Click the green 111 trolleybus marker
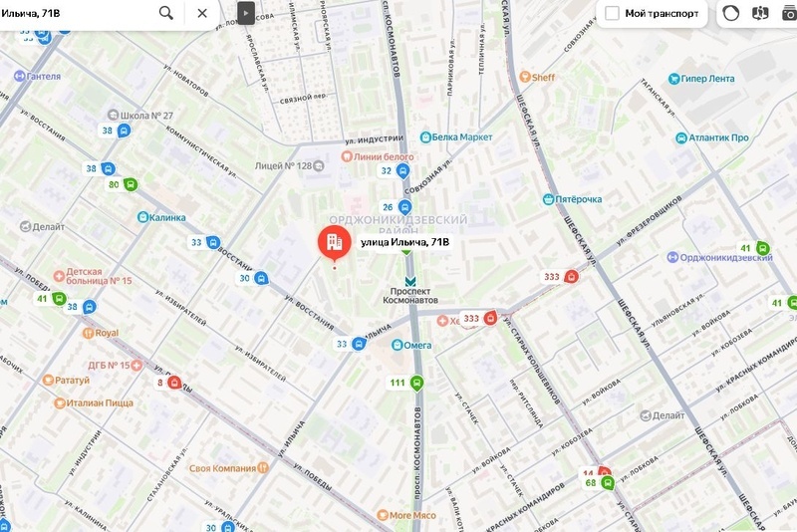This screenshot has width=797, height=532. click(x=406, y=384)
